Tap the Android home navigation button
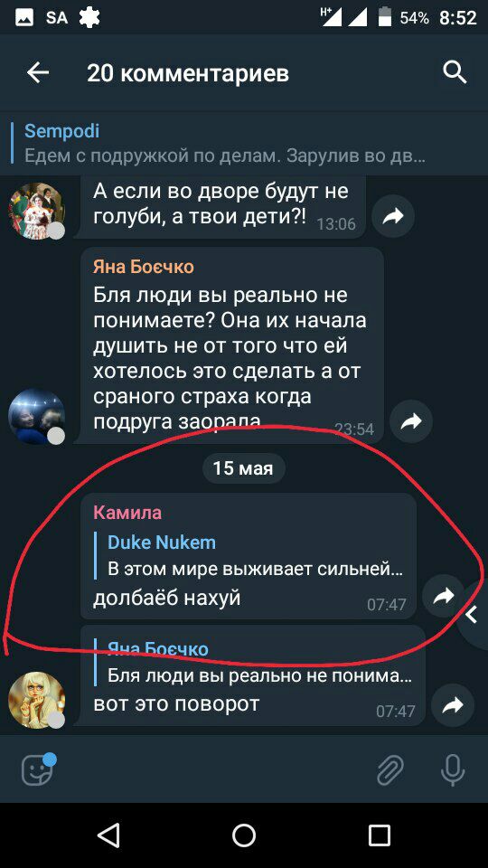Viewport: 488px width, 868px height. coord(244,835)
